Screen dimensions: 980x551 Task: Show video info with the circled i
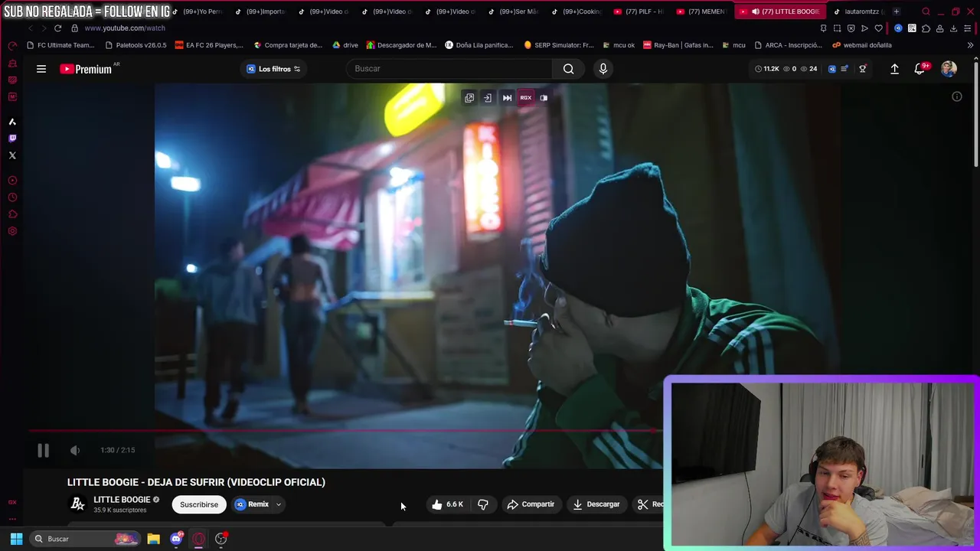pyautogui.click(x=957, y=96)
